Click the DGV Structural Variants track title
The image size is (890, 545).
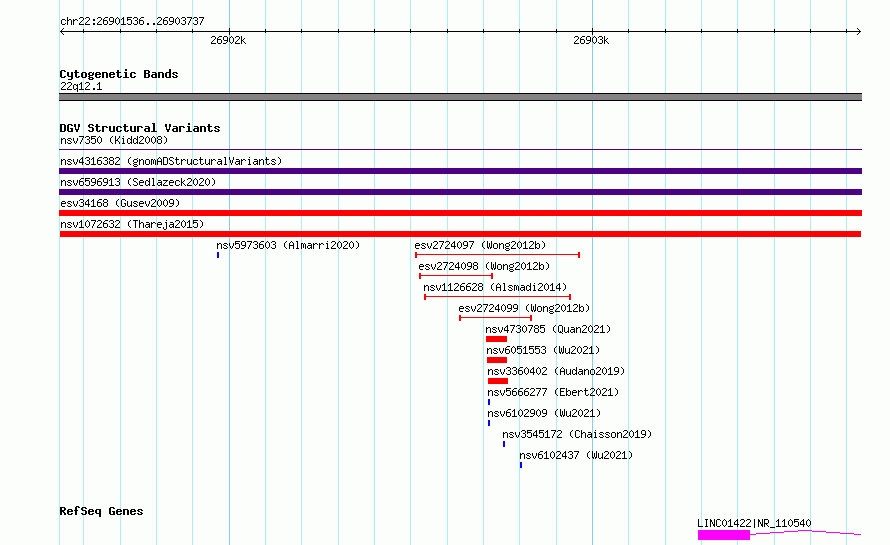[140, 128]
